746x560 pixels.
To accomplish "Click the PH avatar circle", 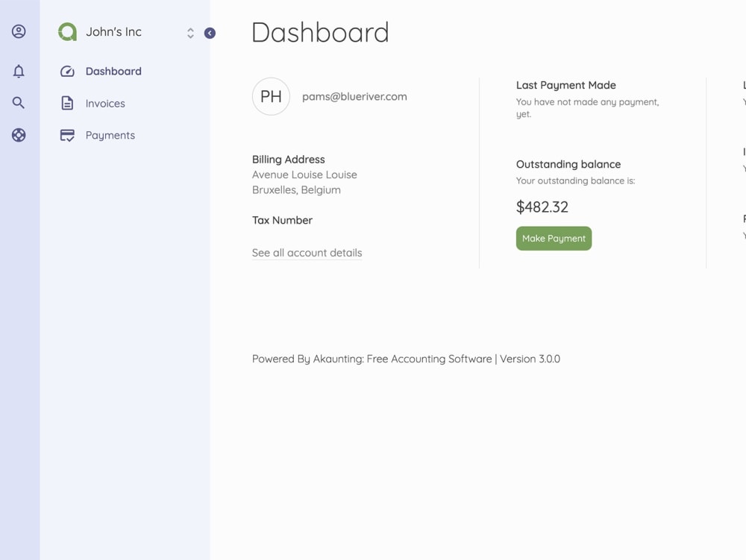I will [271, 96].
